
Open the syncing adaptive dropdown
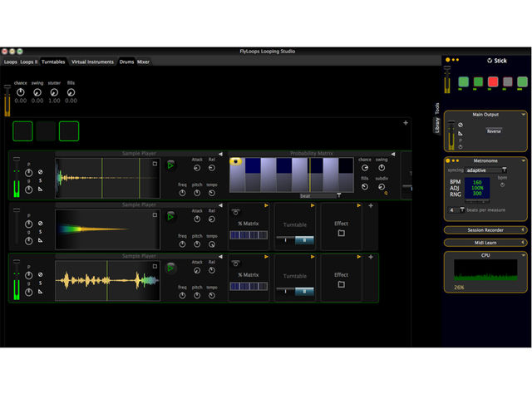pyautogui.click(x=486, y=170)
